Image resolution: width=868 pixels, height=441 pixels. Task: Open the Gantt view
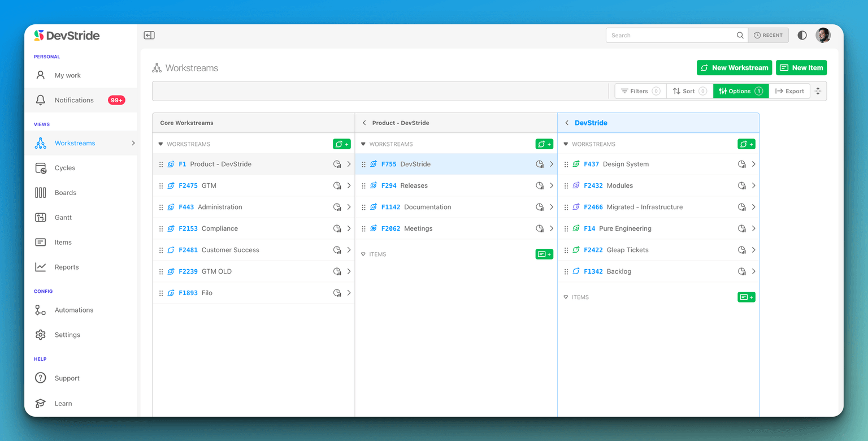[63, 218]
